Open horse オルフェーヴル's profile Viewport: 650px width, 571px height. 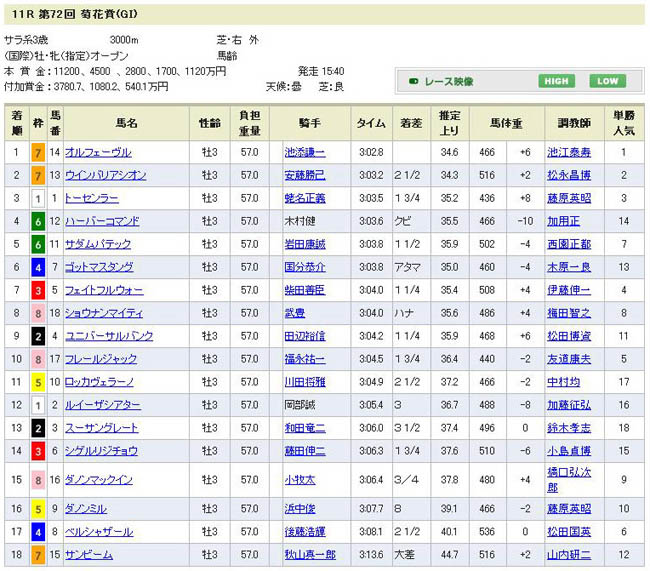coord(98,152)
